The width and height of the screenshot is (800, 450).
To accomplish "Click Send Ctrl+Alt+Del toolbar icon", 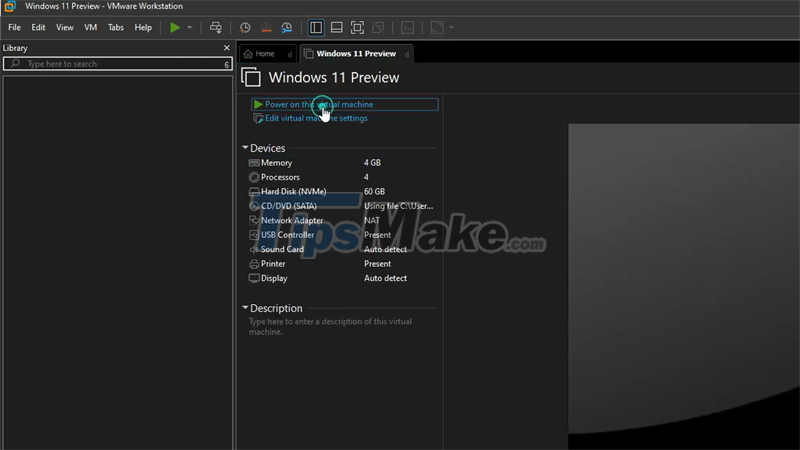I will 216,28.
